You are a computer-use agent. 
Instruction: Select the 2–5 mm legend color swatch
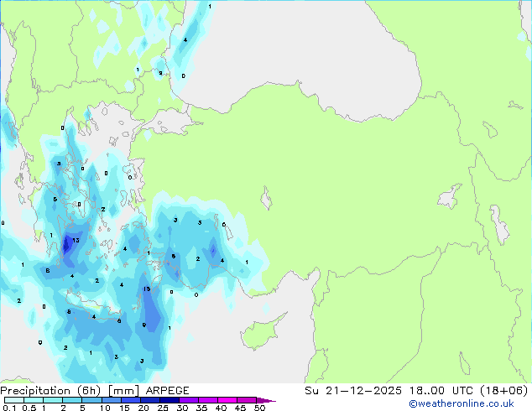click(72, 400)
